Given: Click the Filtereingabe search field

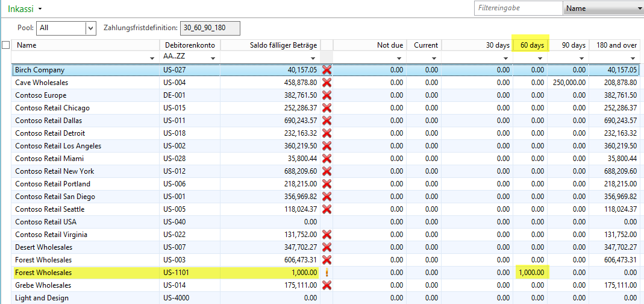Looking at the screenshot, I should (x=517, y=8).
